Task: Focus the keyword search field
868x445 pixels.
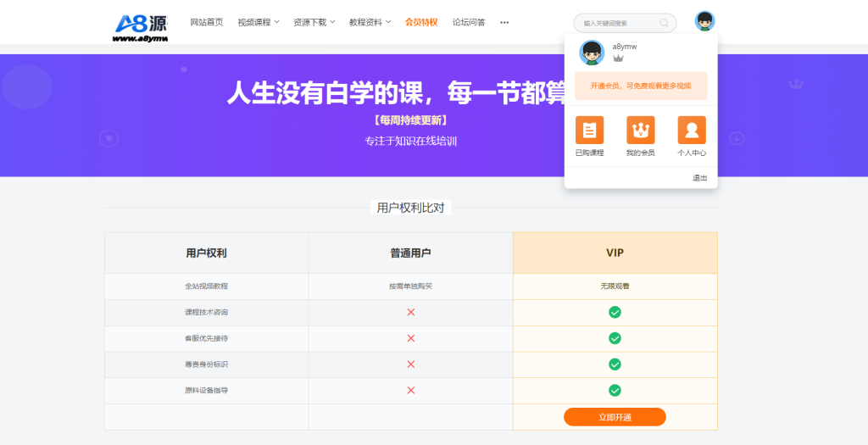Action: pos(625,23)
